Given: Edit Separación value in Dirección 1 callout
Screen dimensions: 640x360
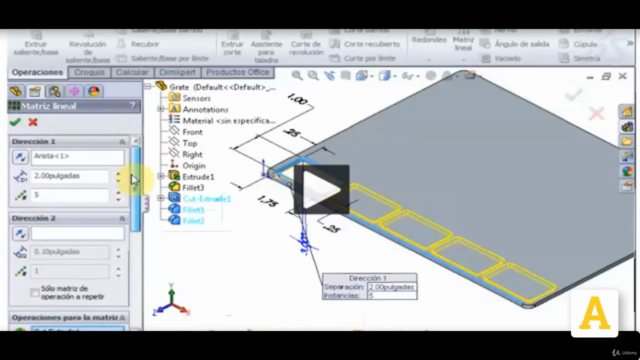Looking at the screenshot, I should coord(391,287).
